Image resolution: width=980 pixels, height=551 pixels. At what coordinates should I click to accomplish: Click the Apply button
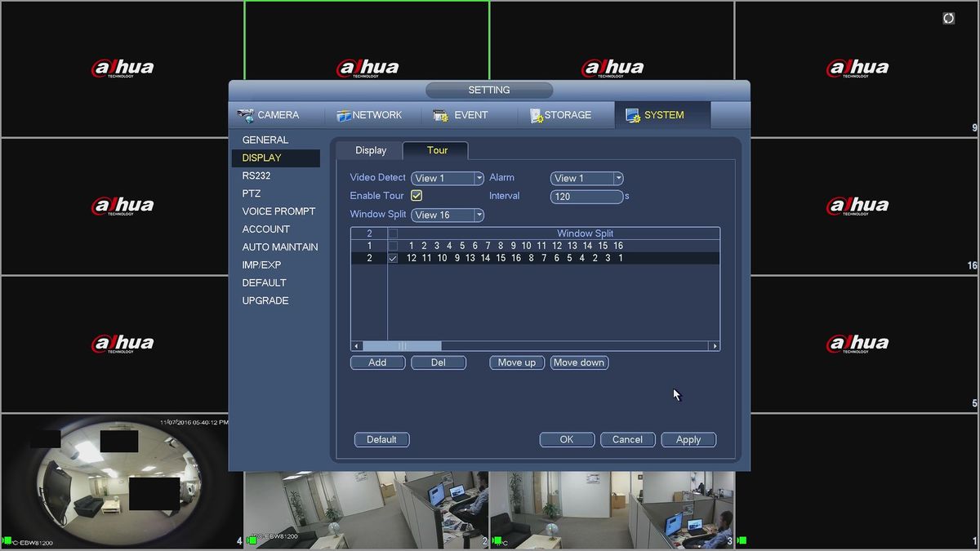pyautogui.click(x=688, y=439)
